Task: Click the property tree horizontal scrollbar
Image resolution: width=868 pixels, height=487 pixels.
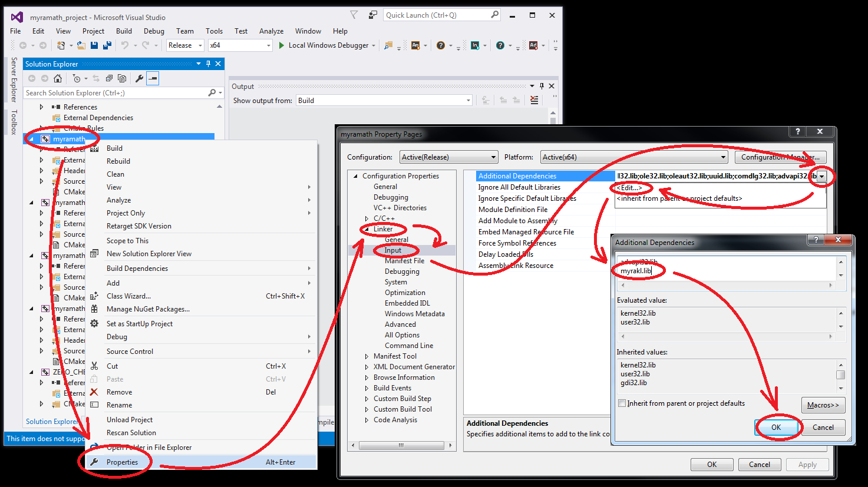Action: 401,445
